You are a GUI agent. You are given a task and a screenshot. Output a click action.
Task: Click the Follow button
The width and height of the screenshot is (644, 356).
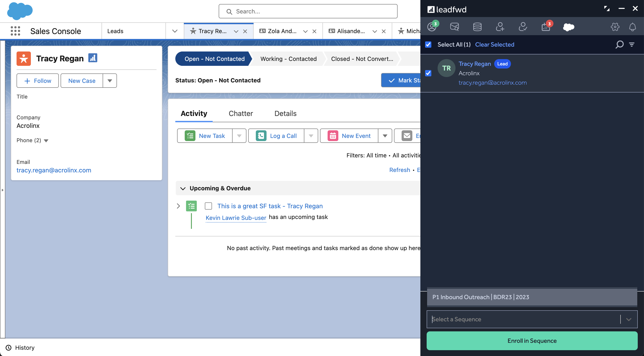pos(38,81)
